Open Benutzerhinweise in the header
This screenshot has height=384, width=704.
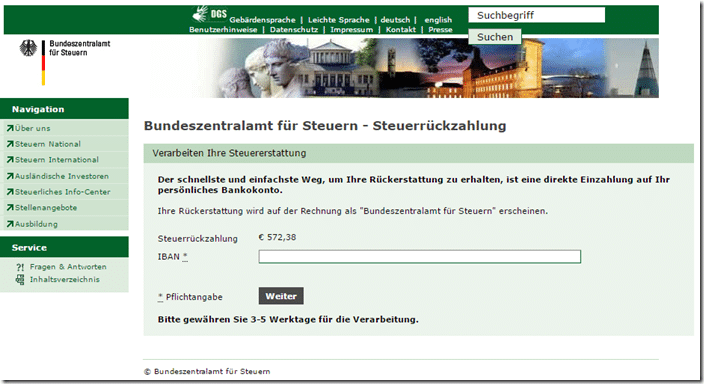(x=223, y=30)
